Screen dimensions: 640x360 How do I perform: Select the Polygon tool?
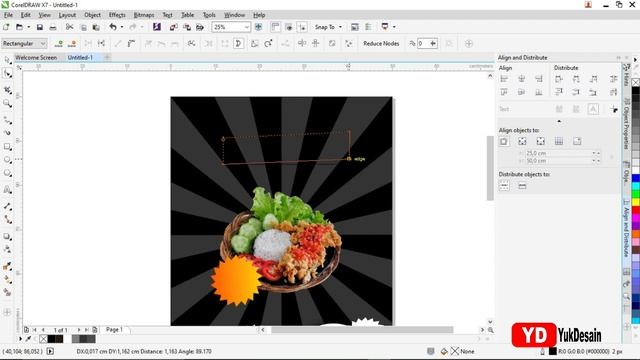(7, 173)
